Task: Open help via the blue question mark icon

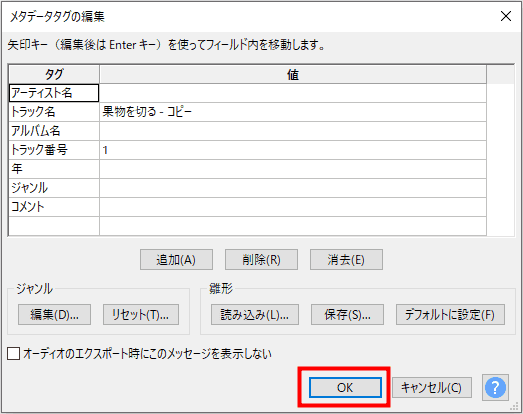Action: 495,387
